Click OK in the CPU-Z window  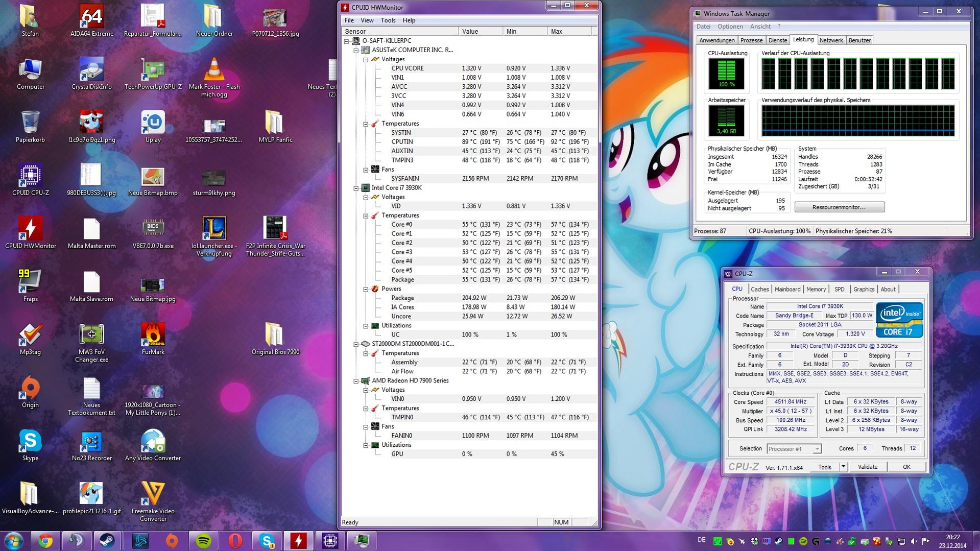tap(906, 467)
